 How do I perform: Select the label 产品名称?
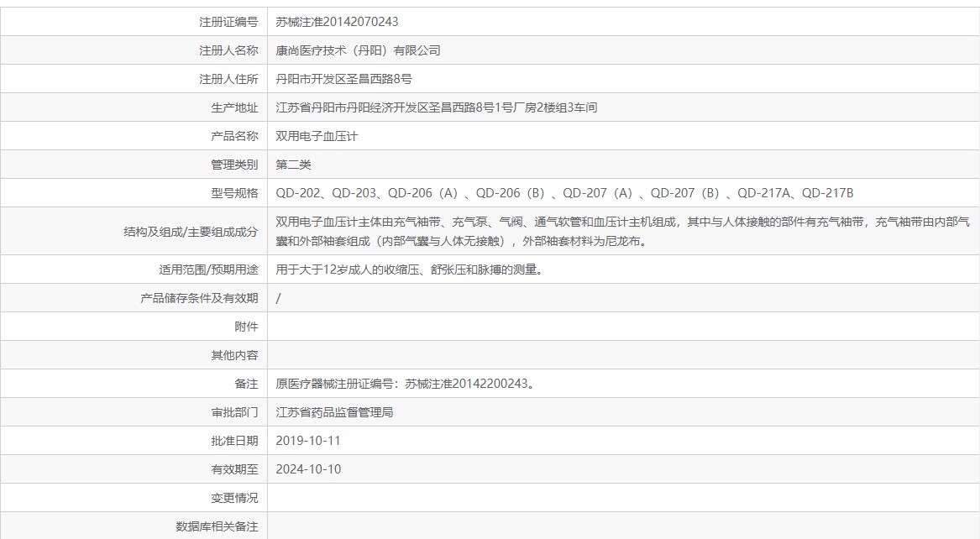[x=234, y=136]
